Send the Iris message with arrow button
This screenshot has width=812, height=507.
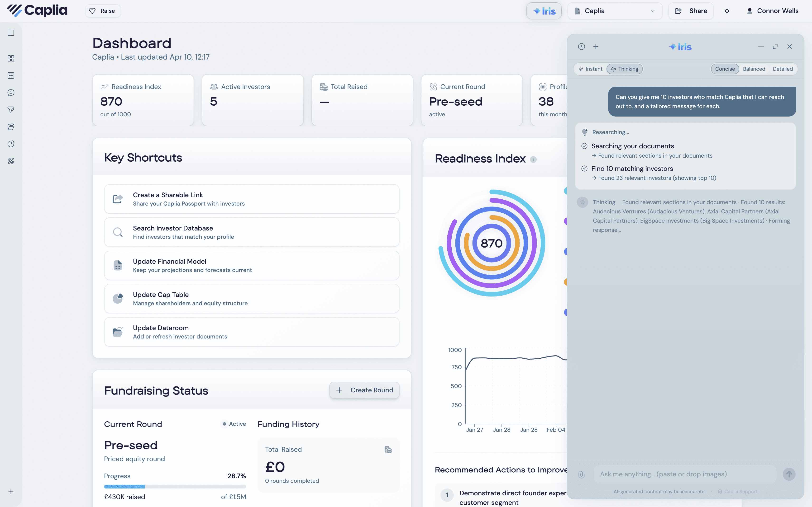tap(789, 474)
